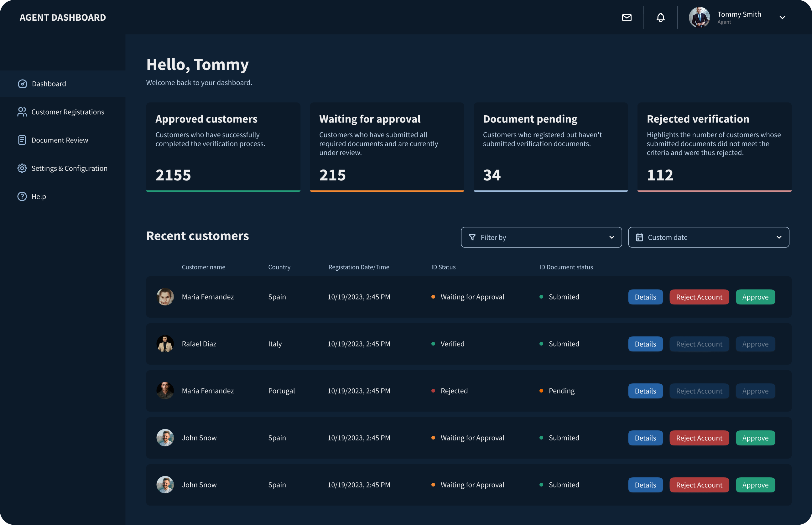This screenshot has width=812, height=525.
Task: Click the Settings gear icon in sidebar
Action: [22, 169]
